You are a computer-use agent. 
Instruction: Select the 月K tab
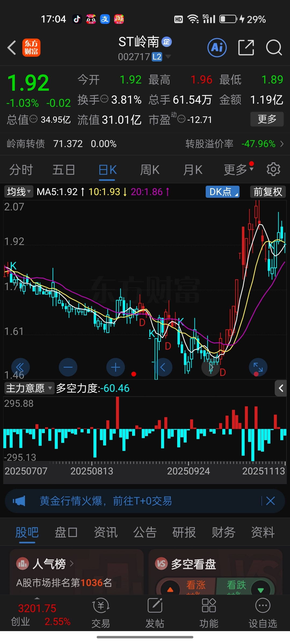pos(193,170)
